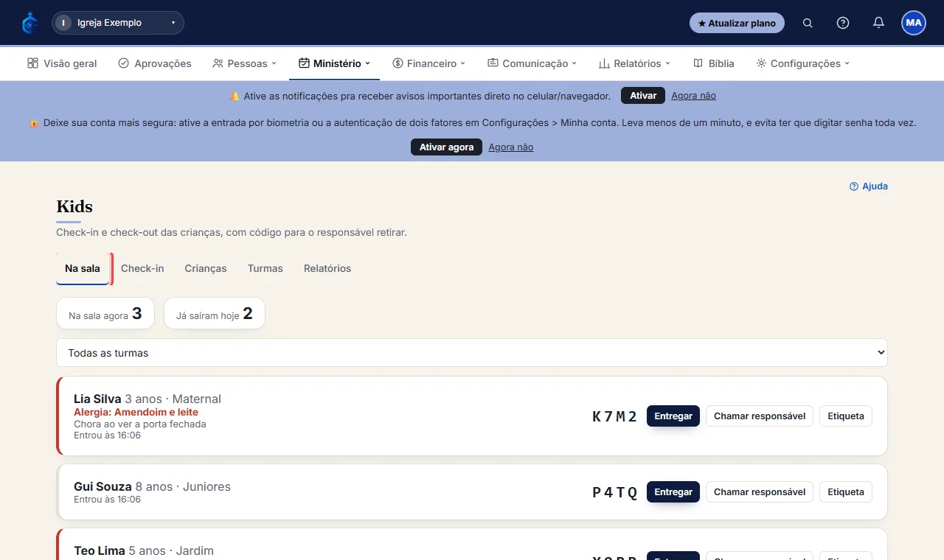Click Entregar for Gui Souza
This screenshot has width=944, height=560.
tap(673, 492)
